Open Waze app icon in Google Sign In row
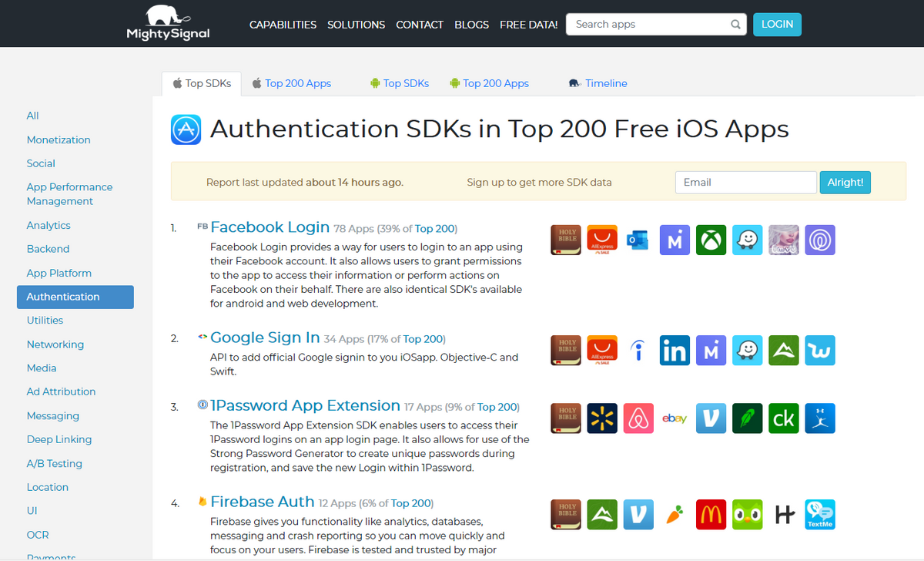 click(747, 351)
